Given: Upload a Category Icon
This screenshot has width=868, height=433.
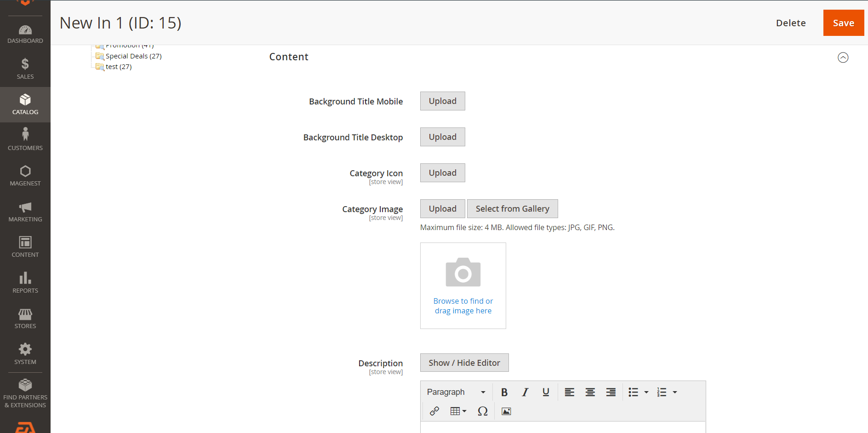Looking at the screenshot, I should [x=443, y=173].
